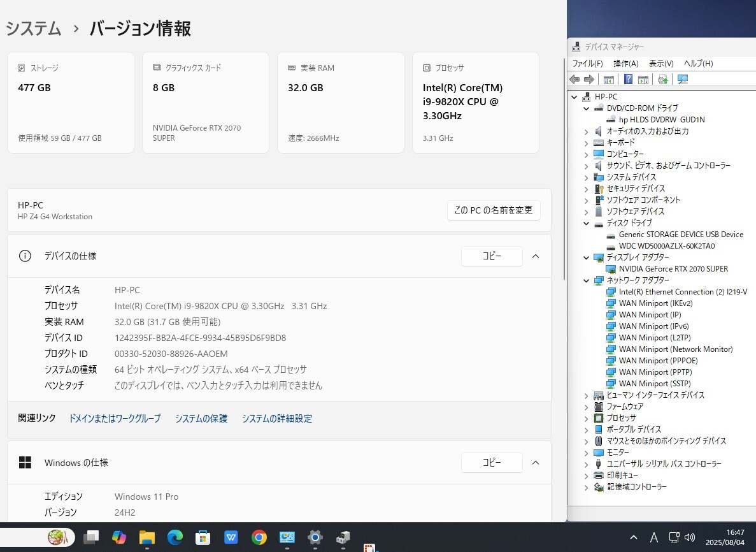
Task: Open Microsoft Edge from the taskbar
Action: point(175,537)
